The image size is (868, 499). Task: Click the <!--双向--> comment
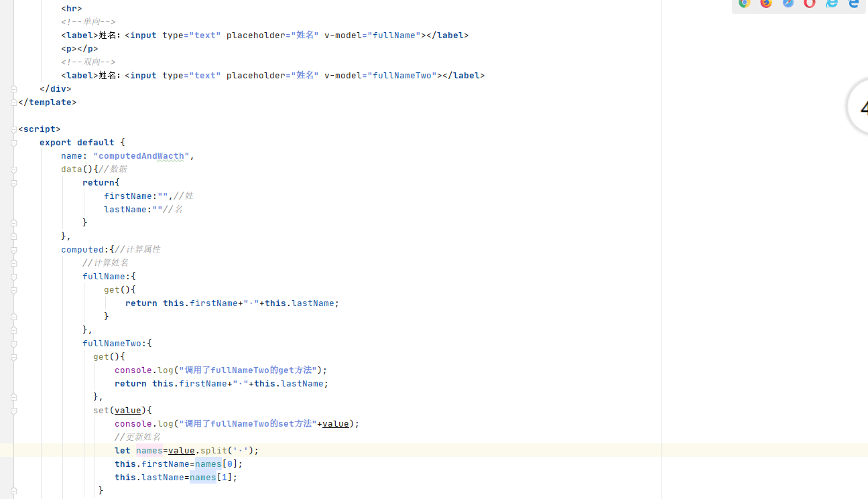88,62
